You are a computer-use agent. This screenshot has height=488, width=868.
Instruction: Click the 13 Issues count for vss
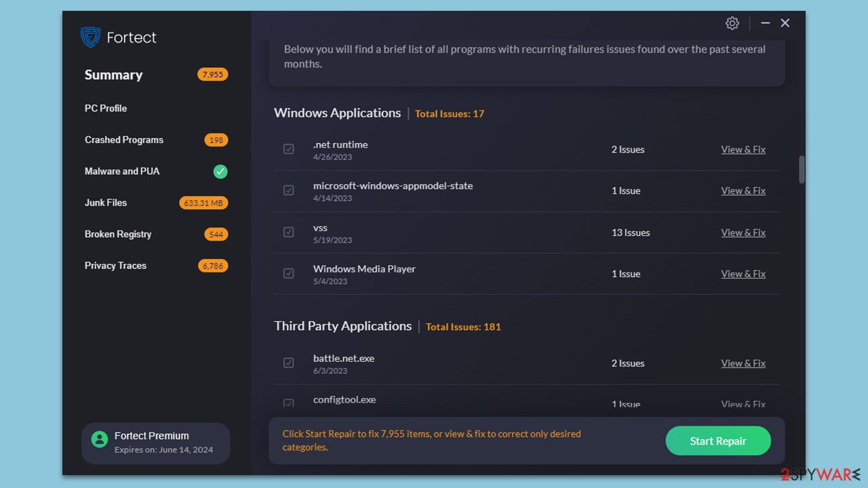(x=631, y=232)
